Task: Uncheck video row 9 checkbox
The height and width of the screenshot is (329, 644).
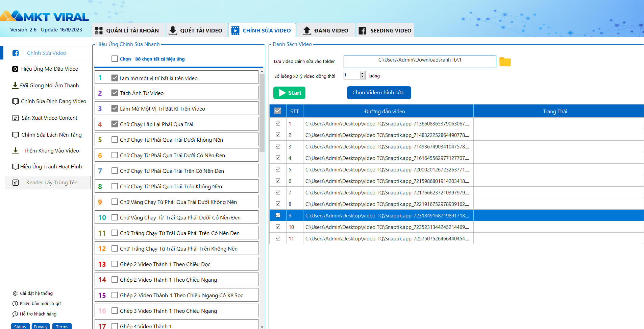Action: [278, 215]
